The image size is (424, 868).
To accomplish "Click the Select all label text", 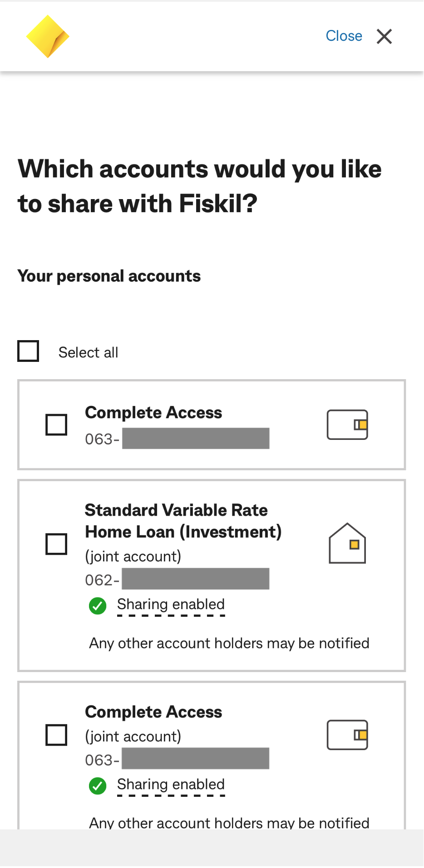I will (88, 352).
